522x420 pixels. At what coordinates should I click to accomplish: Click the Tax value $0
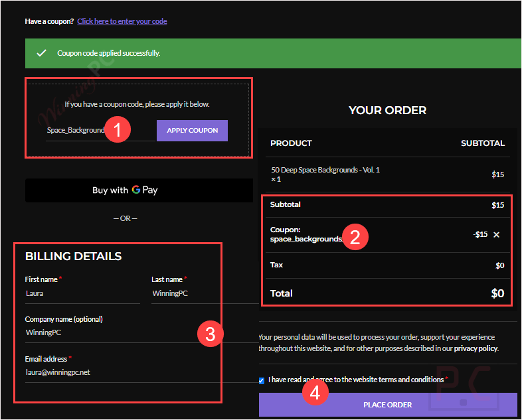coord(499,265)
